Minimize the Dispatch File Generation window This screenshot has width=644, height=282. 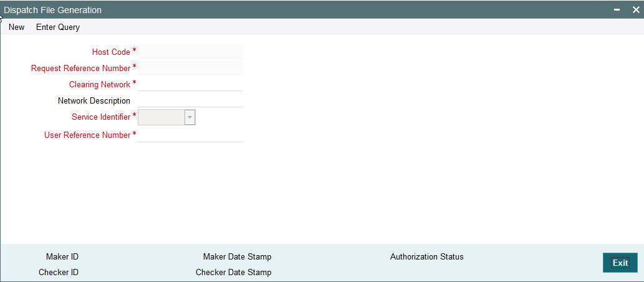point(617,10)
